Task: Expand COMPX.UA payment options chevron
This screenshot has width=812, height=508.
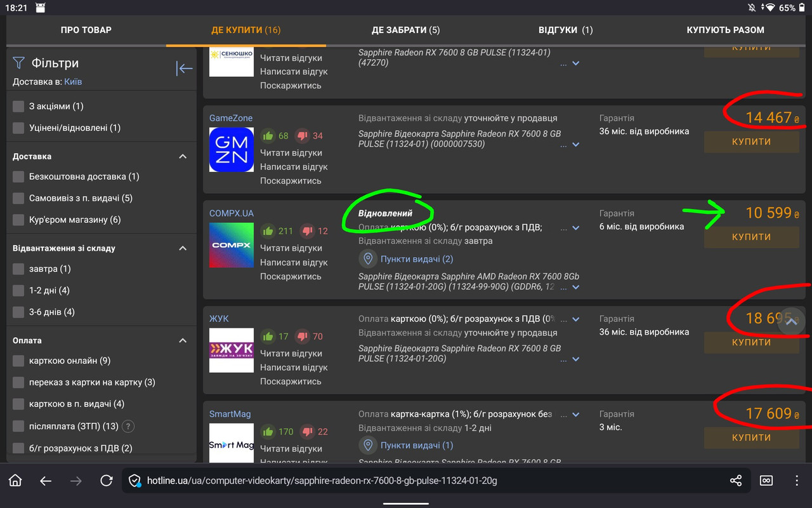Action: [x=576, y=228]
